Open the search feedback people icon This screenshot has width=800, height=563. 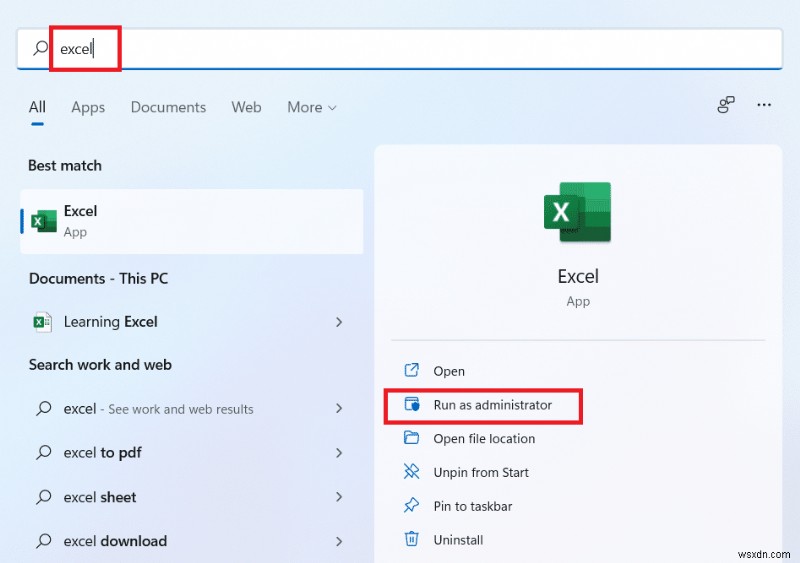tap(726, 105)
